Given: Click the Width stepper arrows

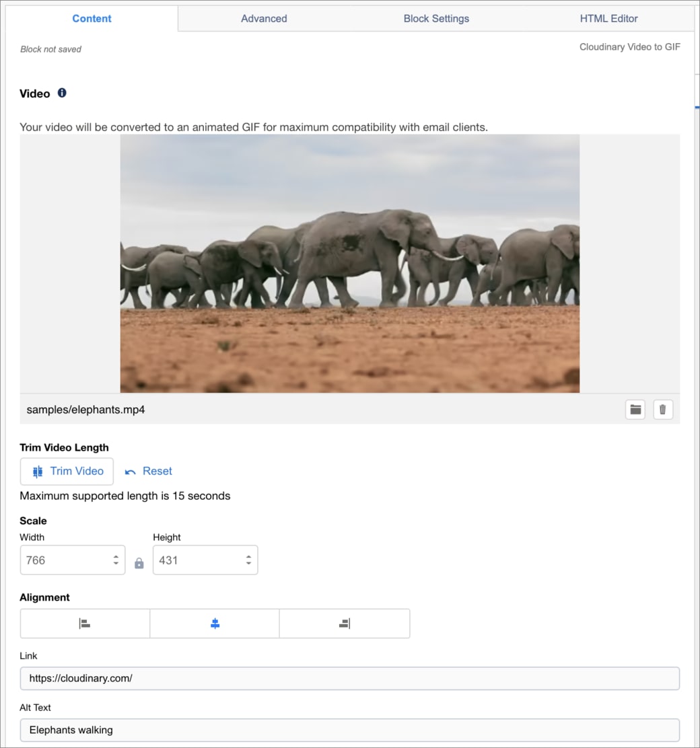Looking at the screenshot, I should [116, 560].
